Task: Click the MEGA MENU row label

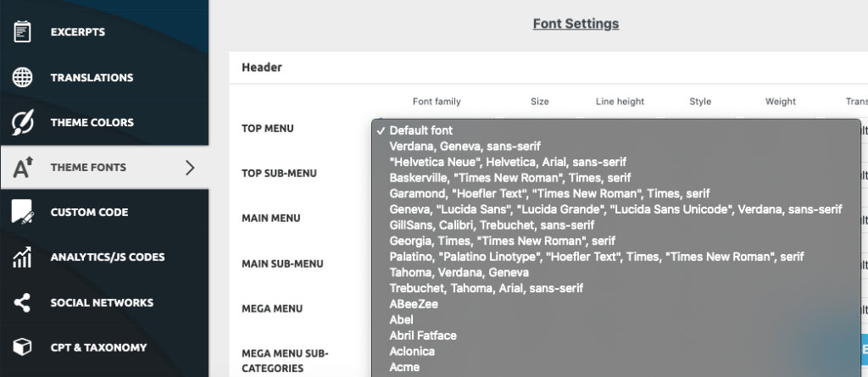Action: pyautogui.click(x=272, y=308)
